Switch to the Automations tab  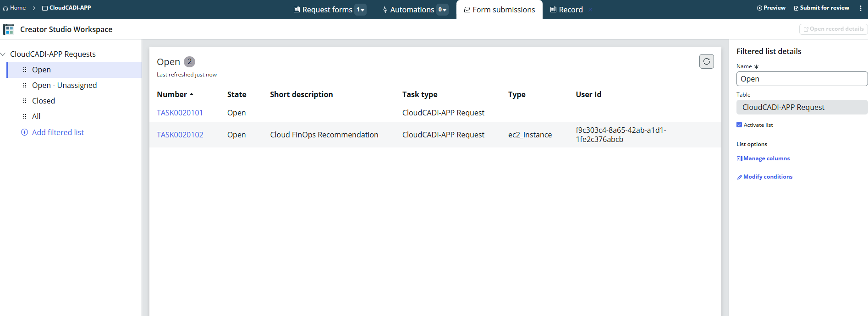408,10
